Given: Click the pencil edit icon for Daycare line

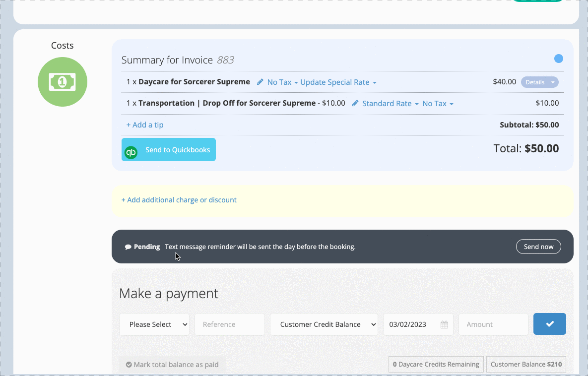Looking at the screenshot, I should click(x=260, y=82).
